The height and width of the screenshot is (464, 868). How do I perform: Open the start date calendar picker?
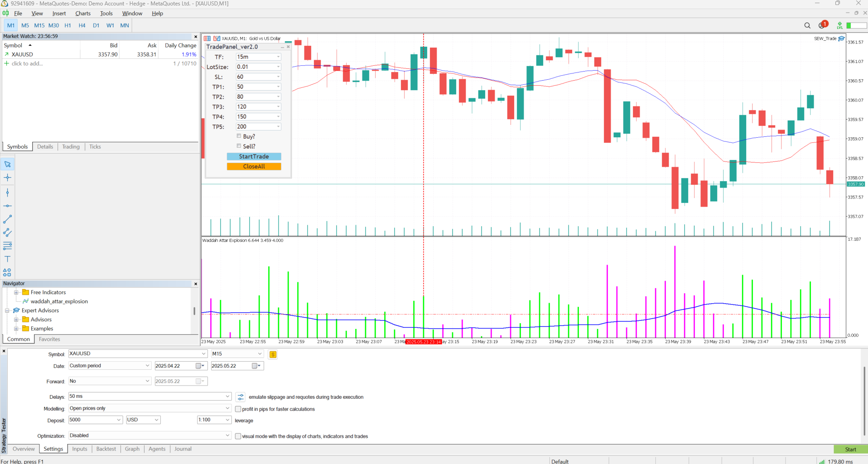(x=200, y=366)
